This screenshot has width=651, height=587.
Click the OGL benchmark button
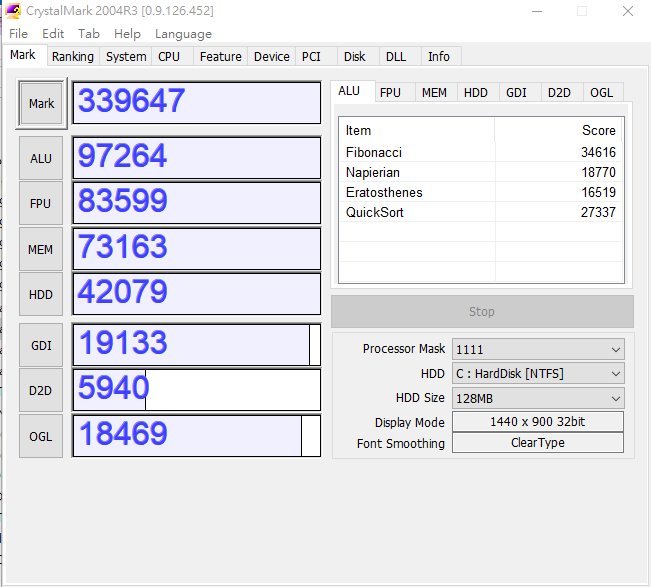coord(41,435)
